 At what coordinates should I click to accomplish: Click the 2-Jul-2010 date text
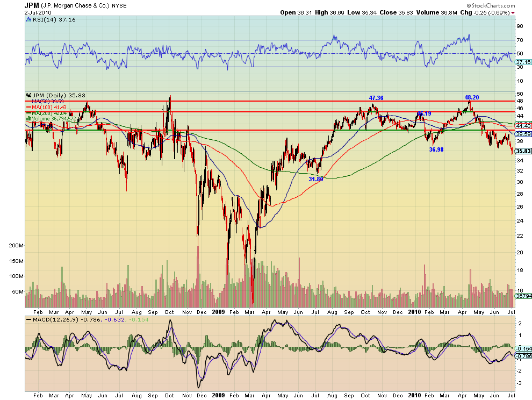(x=38, y=12)
